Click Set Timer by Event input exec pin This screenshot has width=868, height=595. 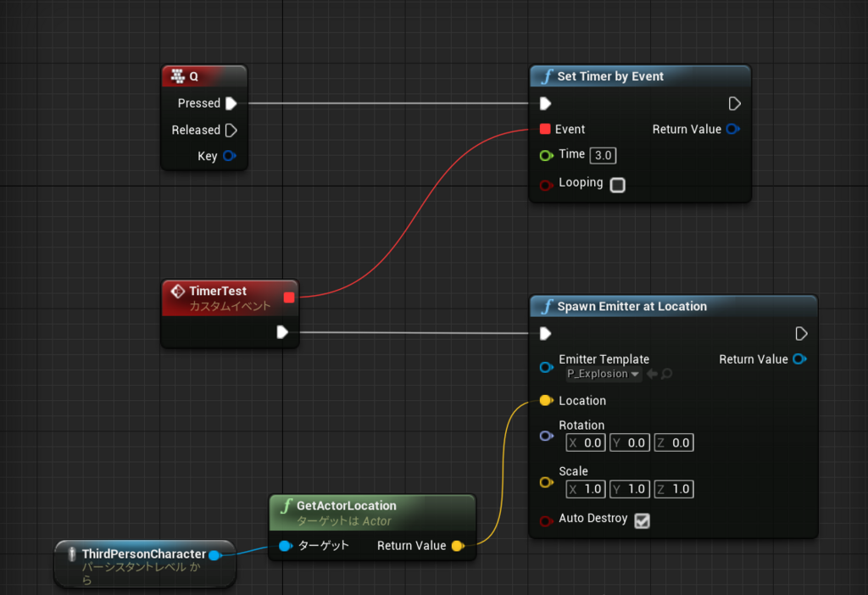coord(545,103)
